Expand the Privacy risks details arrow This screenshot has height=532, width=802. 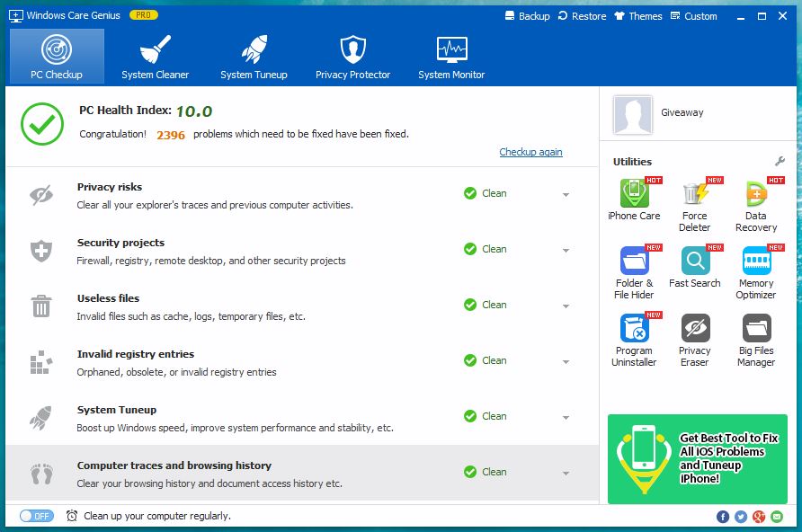tap(566, 195)
